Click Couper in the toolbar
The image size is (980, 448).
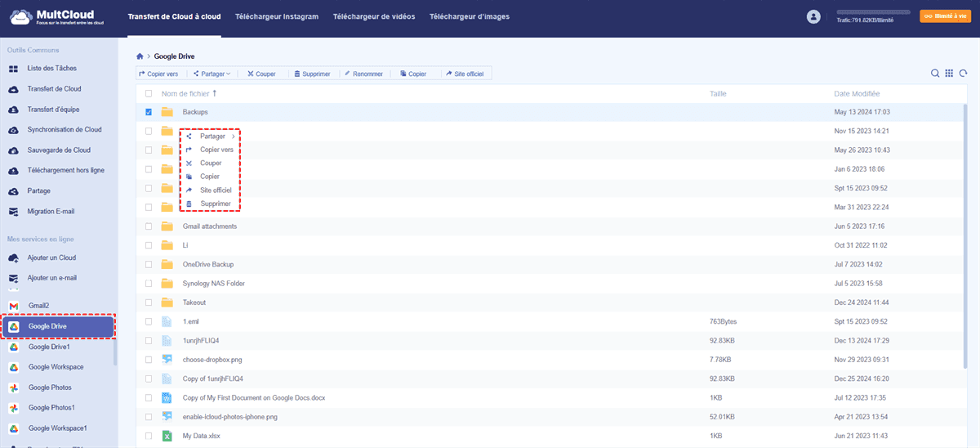(261, 74)
